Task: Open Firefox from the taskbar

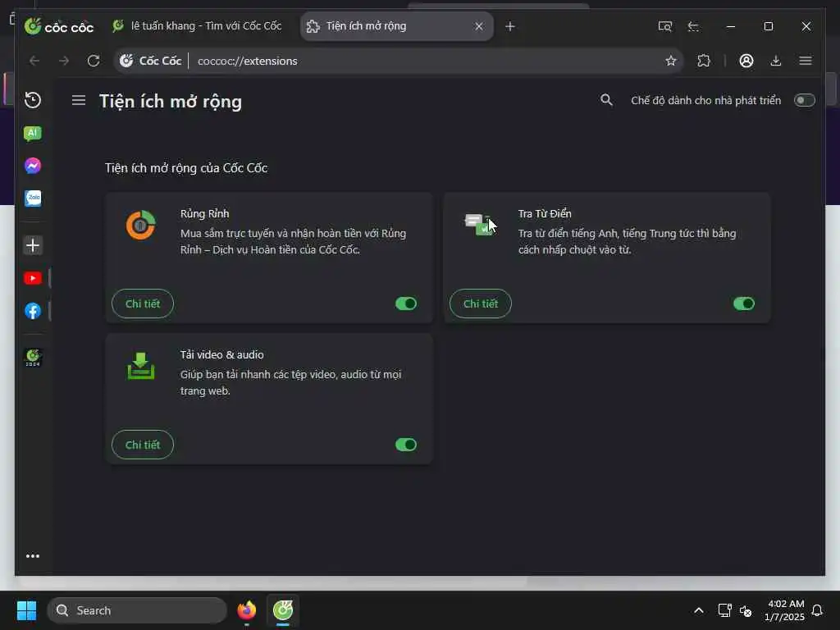Action: point(246,610)
